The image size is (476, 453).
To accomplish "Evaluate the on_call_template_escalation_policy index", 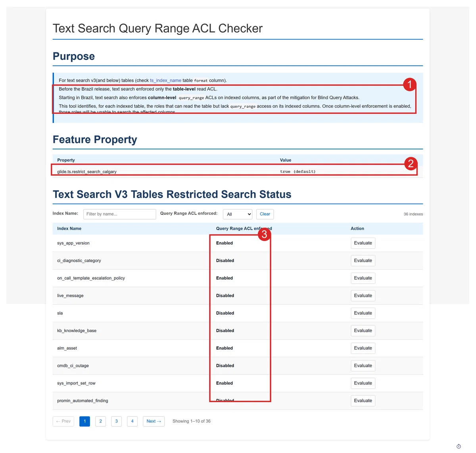I will coord(363,278).
